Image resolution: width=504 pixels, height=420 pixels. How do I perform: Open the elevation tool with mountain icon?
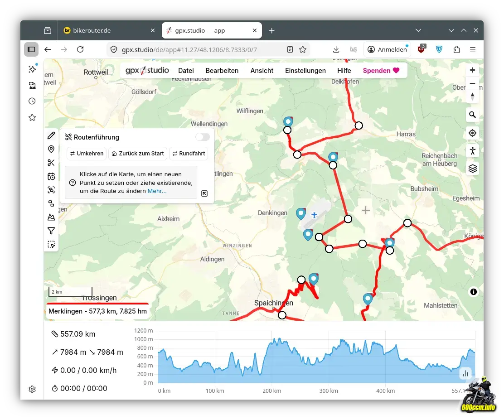coord(51,217)
